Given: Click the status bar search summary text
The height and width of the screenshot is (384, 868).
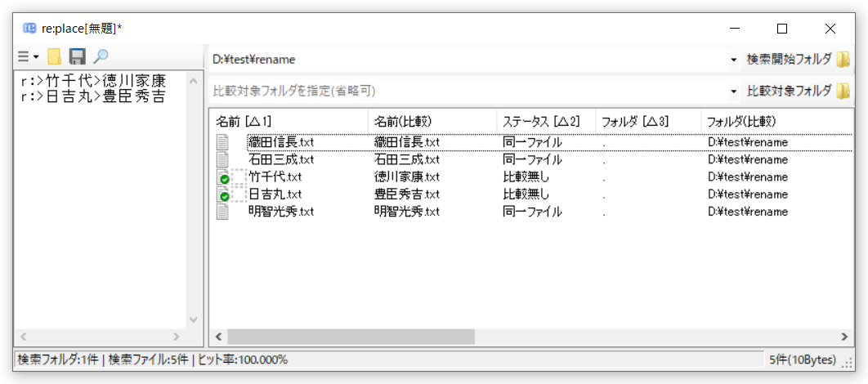Looking at the screenshot, I should point(152,359).
